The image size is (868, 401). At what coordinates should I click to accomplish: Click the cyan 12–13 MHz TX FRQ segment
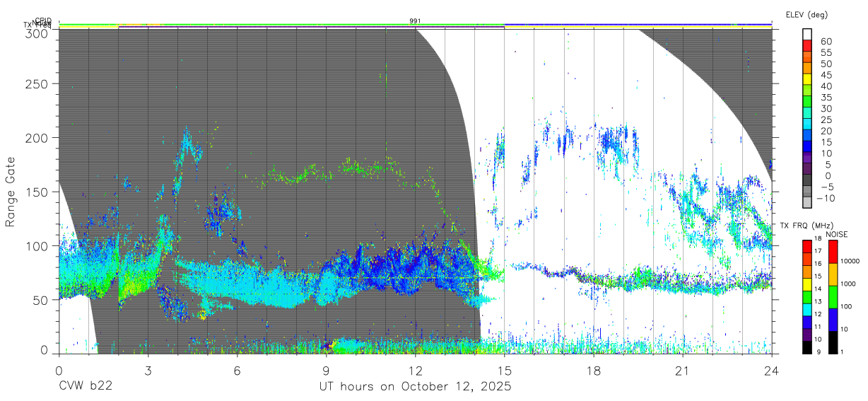click(x=807, y=308)
